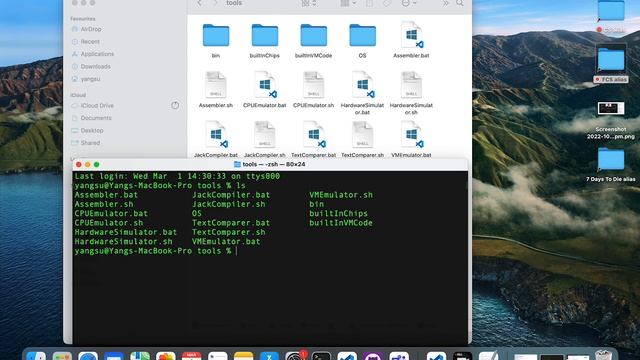Image resolution: width=640 pixels, height=360 pixels.
Task: Open Documents in the Finder sidebar
Action: click(x=96, y=118)
